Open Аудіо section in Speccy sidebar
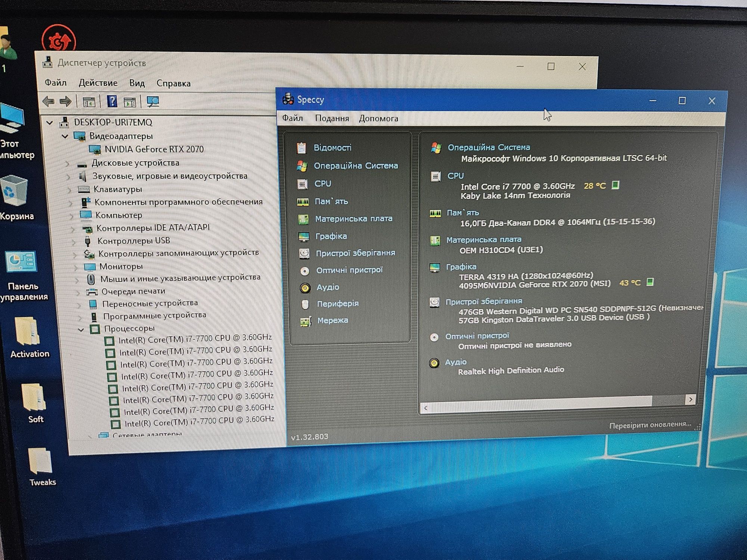The width and height of the screenshot is (747, 560). (328, 287)
